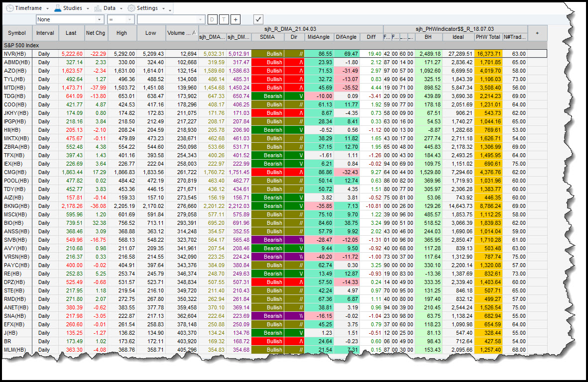
Task: Click BH value 1,529.80
Action: pos(429,172)
